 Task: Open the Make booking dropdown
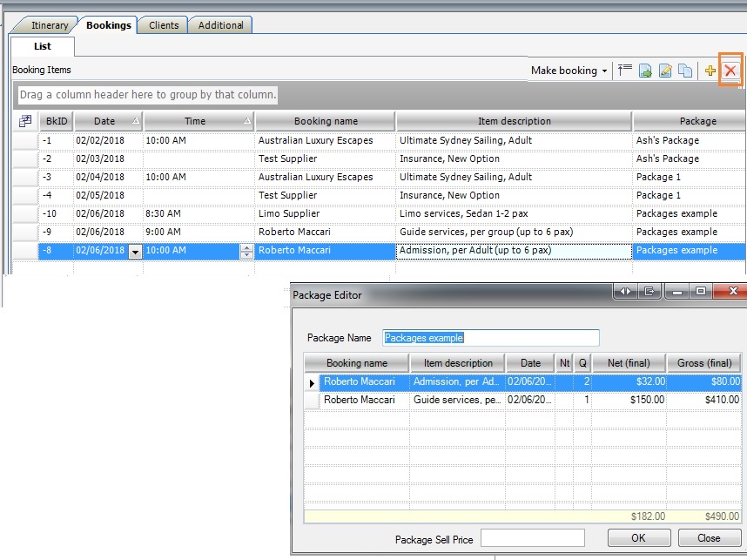(x=569, y=71)
